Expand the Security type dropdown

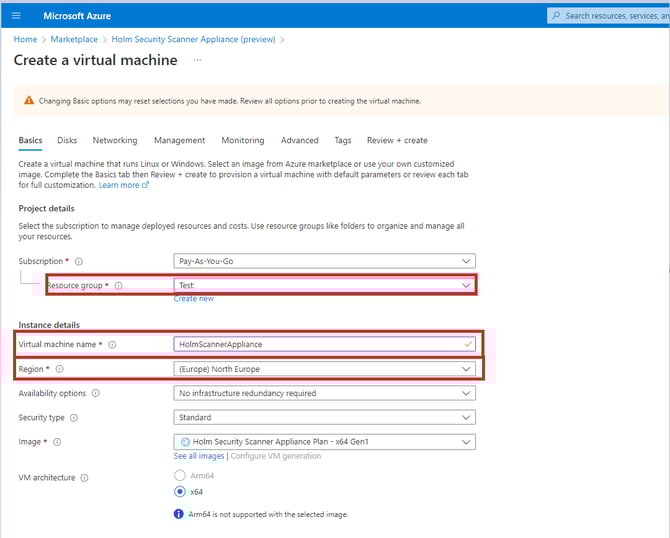coord(324,418)
